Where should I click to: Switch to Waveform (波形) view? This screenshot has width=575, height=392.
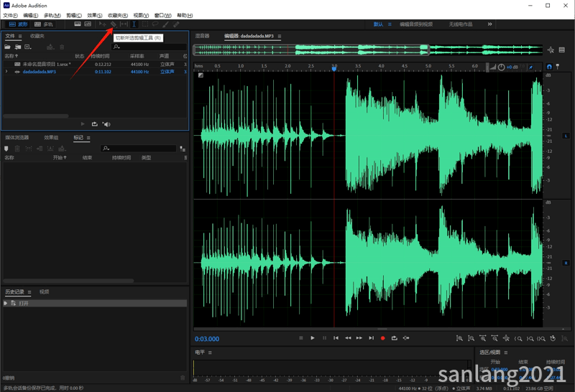point(19,24)
